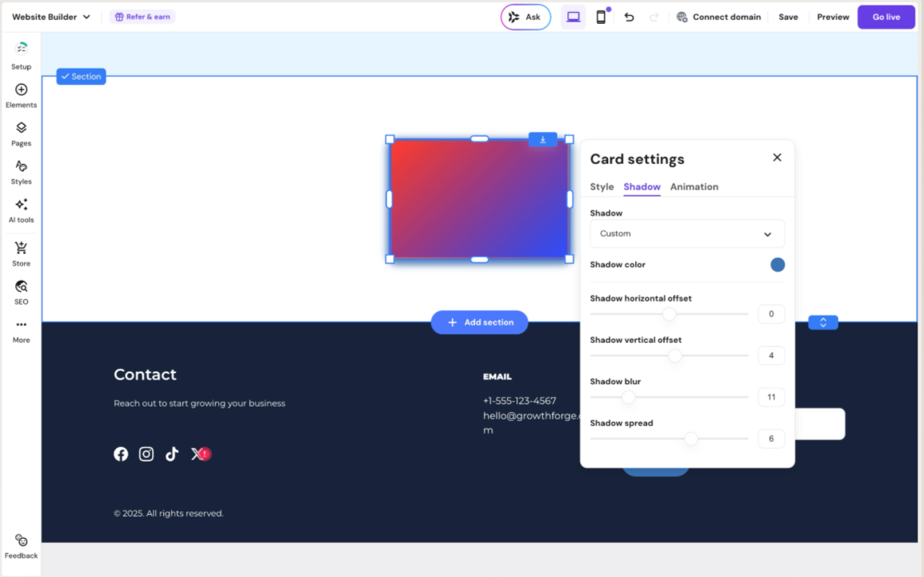924x577 pixels.
Task: Switch to mobile view preview
Action: (601, 17)
